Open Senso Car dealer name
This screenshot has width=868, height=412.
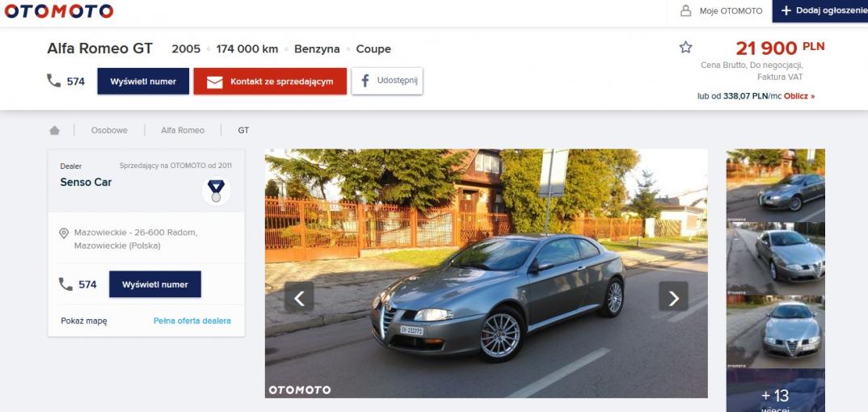[x=86, y=182]
